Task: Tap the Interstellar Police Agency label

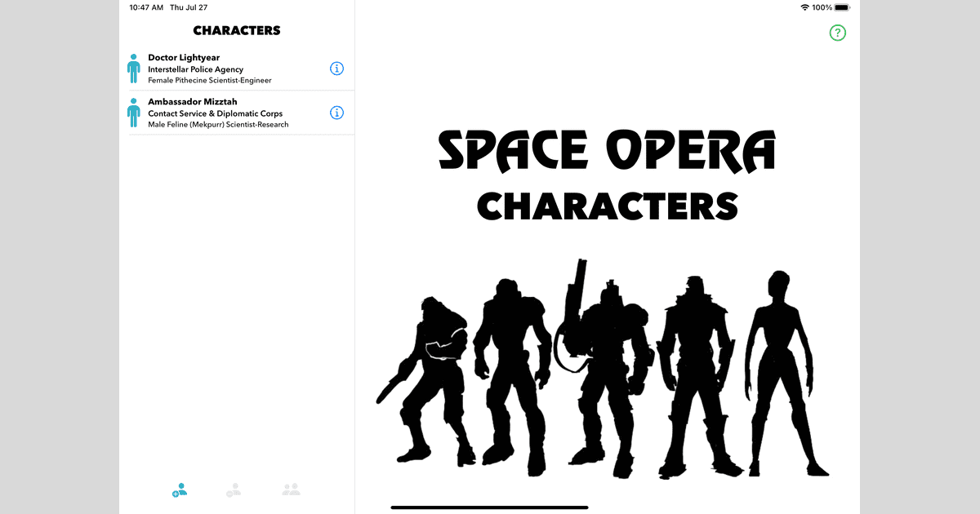Action: (x=195, y=69)
